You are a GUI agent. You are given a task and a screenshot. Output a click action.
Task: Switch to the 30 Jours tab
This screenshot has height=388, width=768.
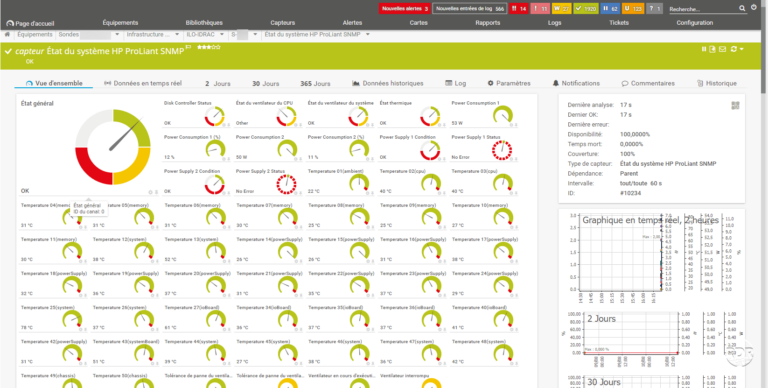pos(265,84)
